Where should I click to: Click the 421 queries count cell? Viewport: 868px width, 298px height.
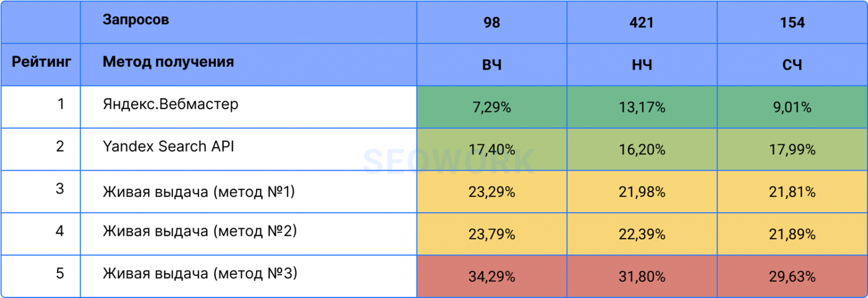tap(641, 23)
